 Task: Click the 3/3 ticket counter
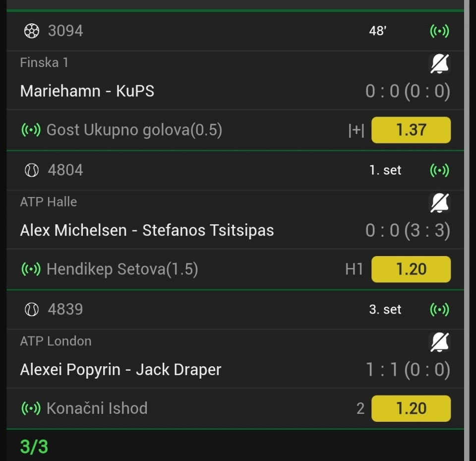[34, 447]
